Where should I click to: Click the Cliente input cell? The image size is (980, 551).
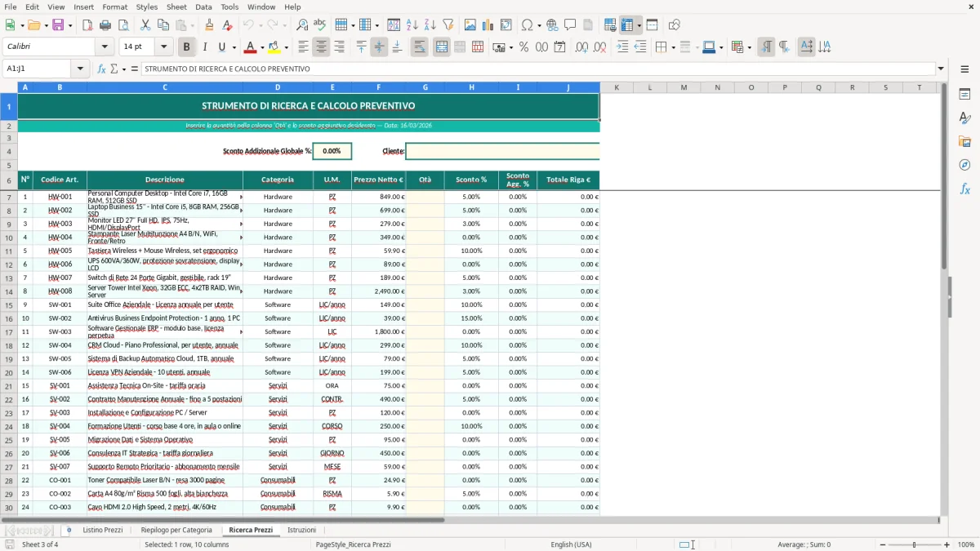[502, 151]
